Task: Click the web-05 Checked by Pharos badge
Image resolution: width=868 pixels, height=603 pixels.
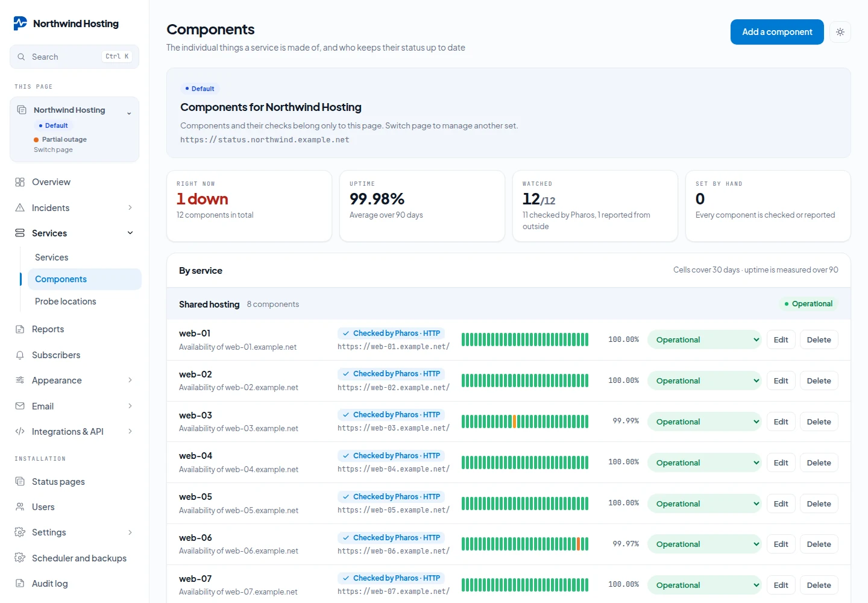Action: [x=391, y=497]
